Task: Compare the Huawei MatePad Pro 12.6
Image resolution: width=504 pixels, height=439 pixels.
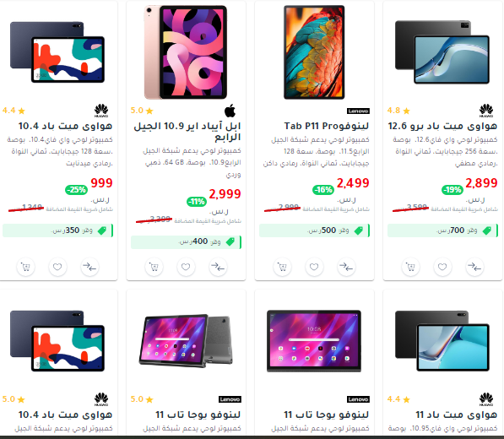Action: tap(474, 267)
